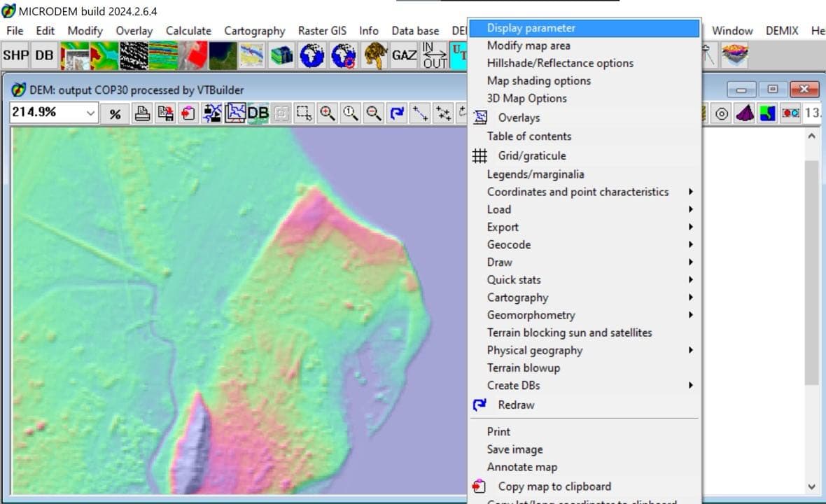Click the turtle icon in main toolbar
This screenshot has width=826, height=504.
pos(374,55)
